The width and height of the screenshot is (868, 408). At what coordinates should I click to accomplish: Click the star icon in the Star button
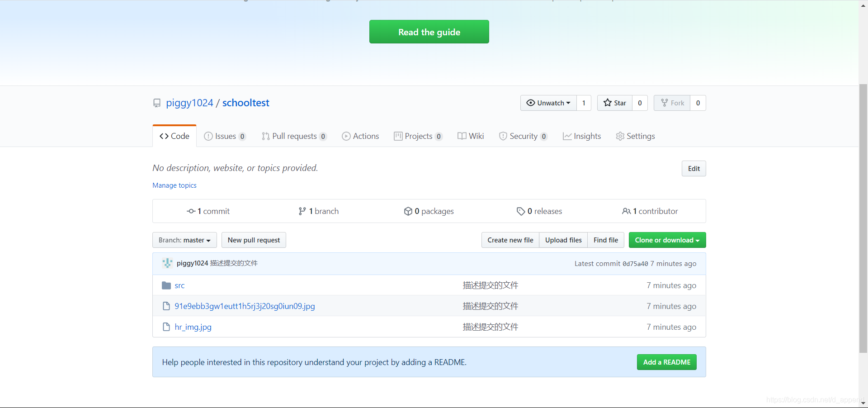coord(608,103)
